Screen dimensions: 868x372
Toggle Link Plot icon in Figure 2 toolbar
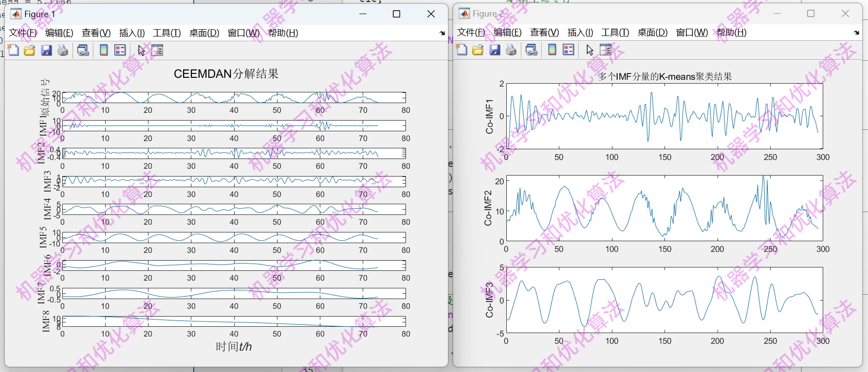tap(532, 50)
